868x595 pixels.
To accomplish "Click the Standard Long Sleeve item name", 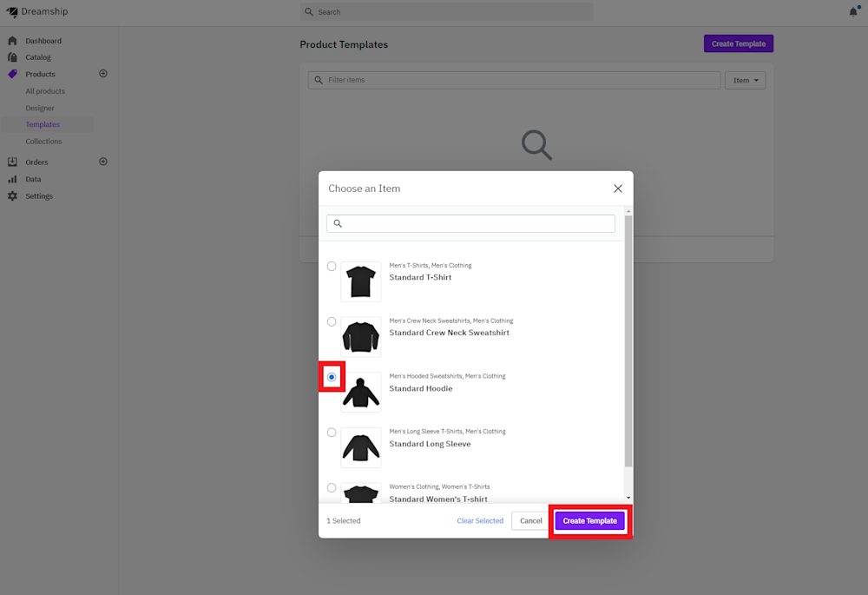I will (x=431, y=444).
